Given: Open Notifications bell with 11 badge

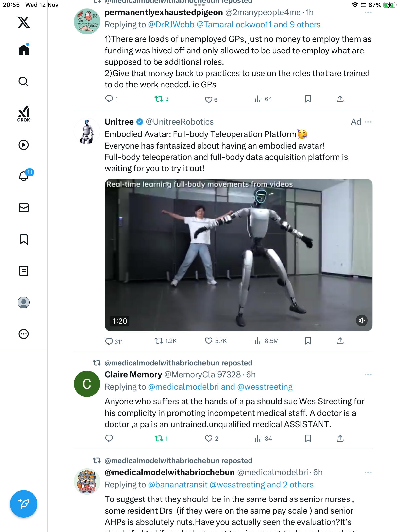Looking at the screenshot, I should click(24, 176).
